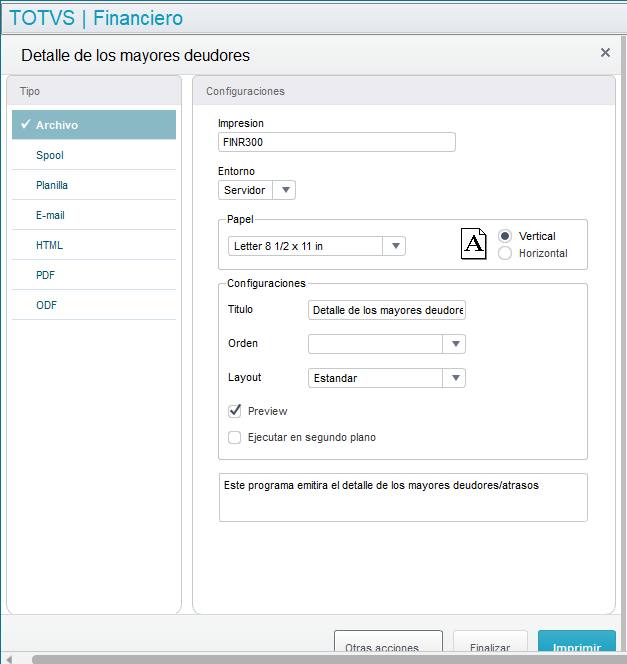The width and height of the screenshot is (627, 664).
Task: Switch to HTML output type
Action: click(x=94, y=245)
